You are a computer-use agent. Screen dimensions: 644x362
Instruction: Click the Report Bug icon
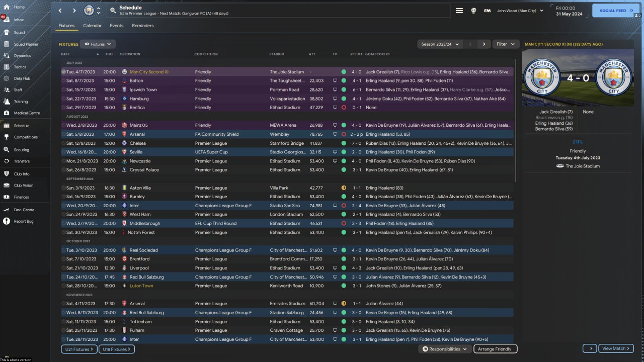[x=6, y=221]
